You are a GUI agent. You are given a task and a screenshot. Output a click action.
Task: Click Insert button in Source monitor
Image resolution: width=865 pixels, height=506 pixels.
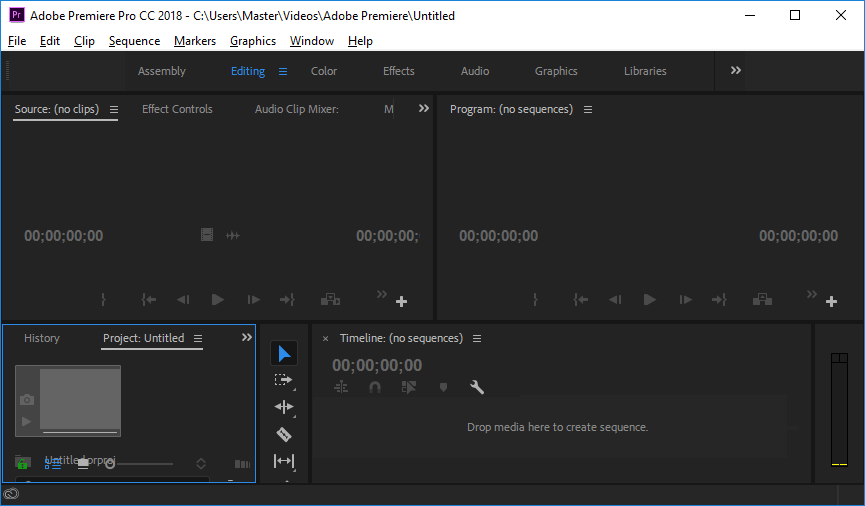tap(330, 300)
